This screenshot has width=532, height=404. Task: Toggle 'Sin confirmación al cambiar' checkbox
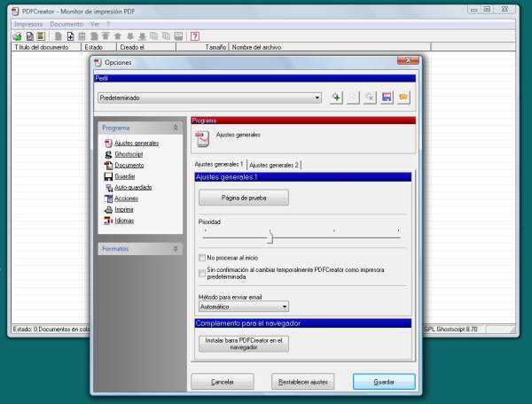click(x=202, y=273)
